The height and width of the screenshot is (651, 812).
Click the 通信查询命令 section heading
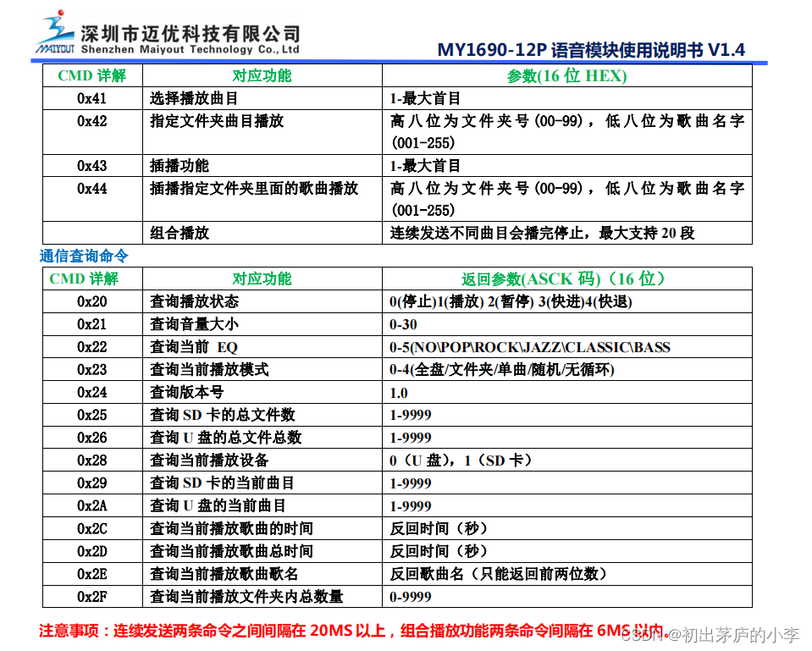(84, 256)
